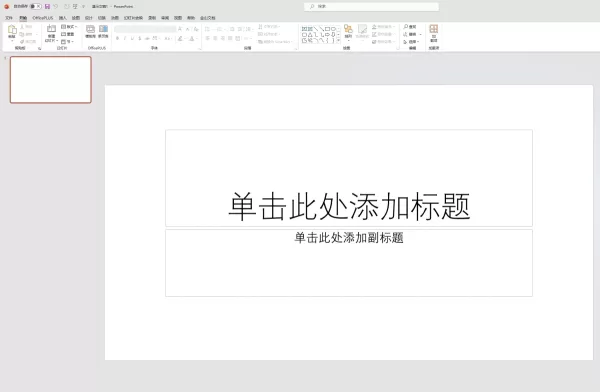Toggle the AutoSave switch

coord(36,7)
